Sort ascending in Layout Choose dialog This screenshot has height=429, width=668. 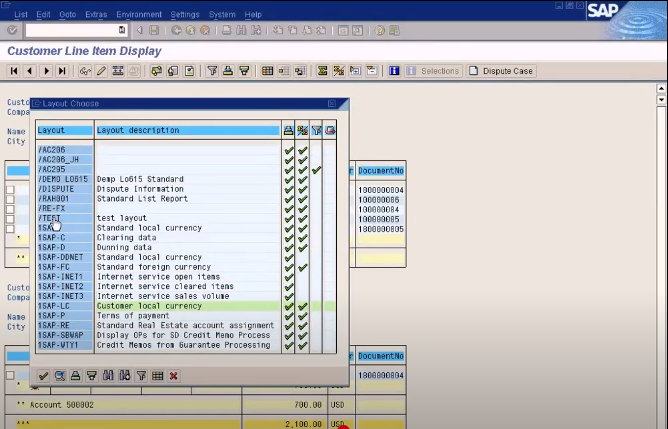[x=76, y=376]
